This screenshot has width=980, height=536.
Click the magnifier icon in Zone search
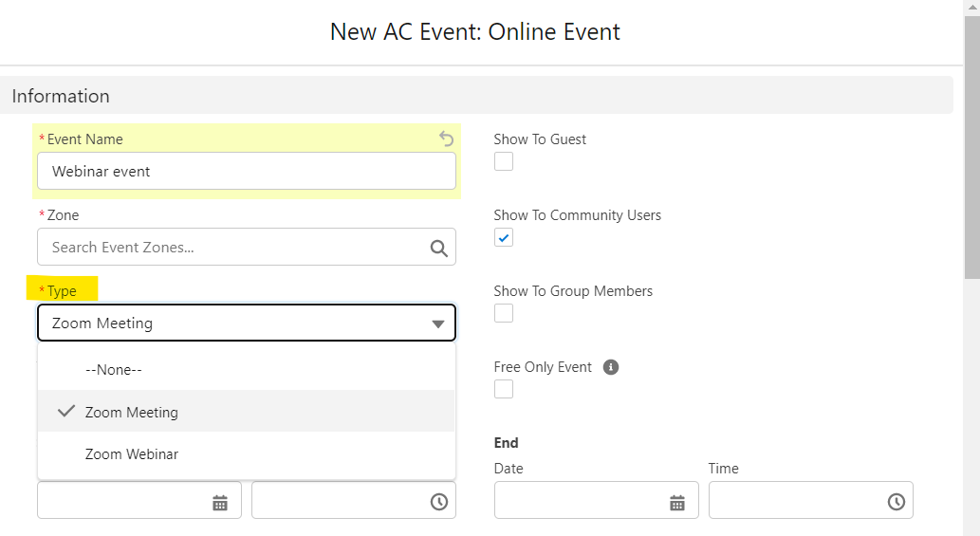pos(438,248)
